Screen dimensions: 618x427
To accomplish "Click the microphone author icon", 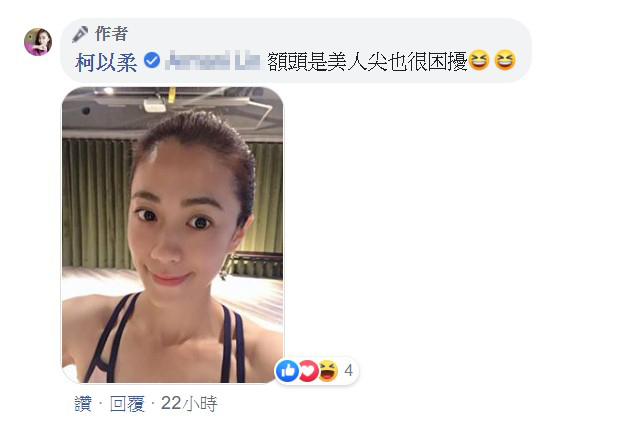I will (x=80, y=34).
